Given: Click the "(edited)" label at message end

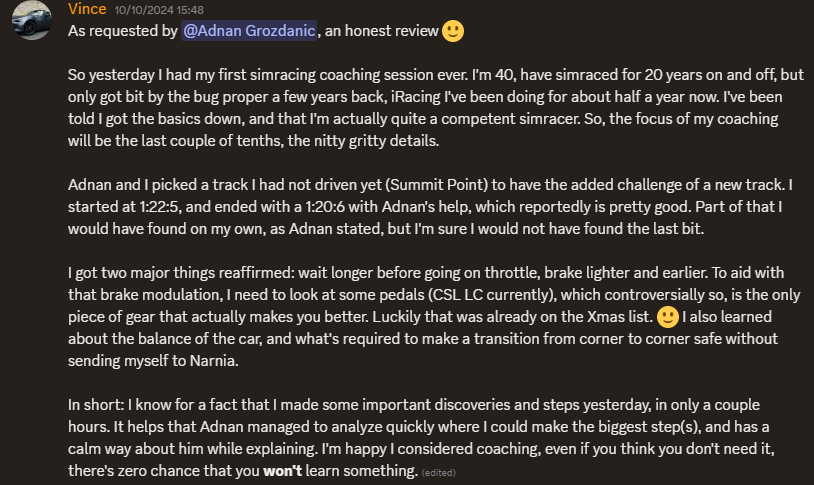Looking at the screenshot, I should (x=439, y=472).
